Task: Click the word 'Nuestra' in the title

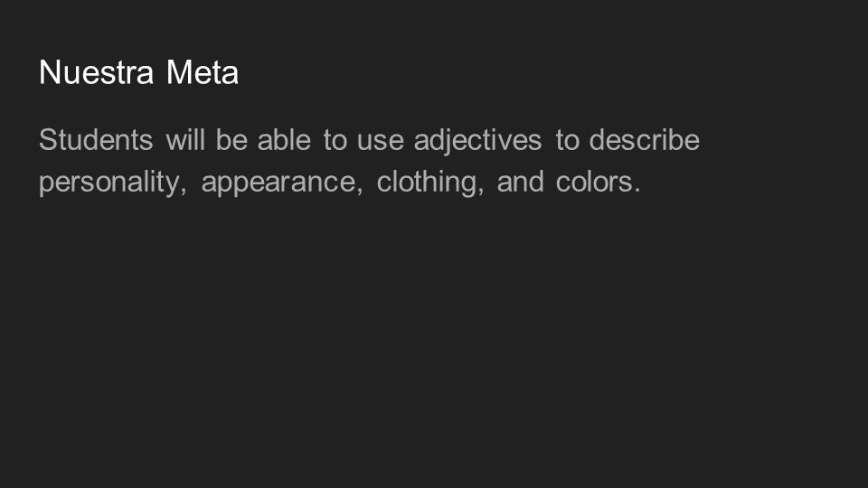Action: (97, 72)
